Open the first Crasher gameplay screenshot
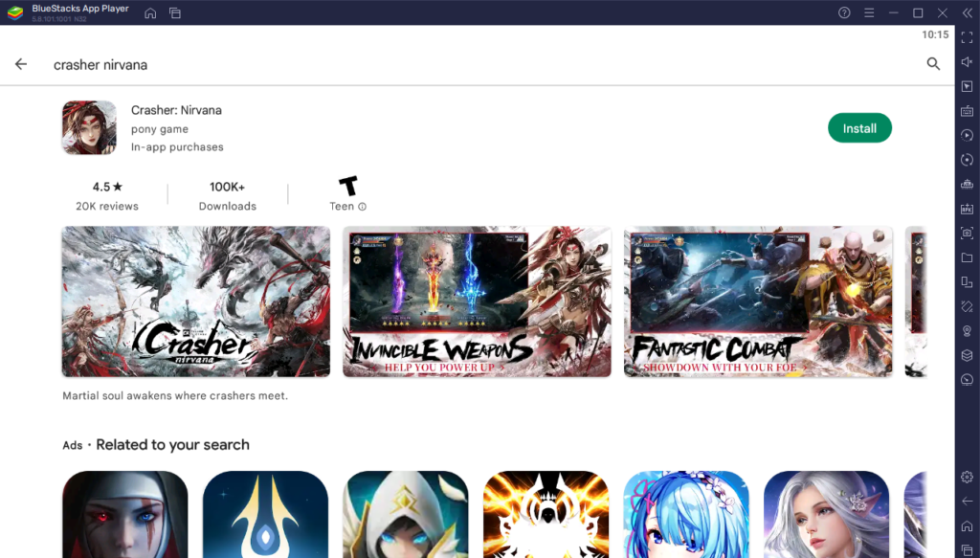Image resolution: width=980 pixels, height=558 pixels. (x=195, y=301)
